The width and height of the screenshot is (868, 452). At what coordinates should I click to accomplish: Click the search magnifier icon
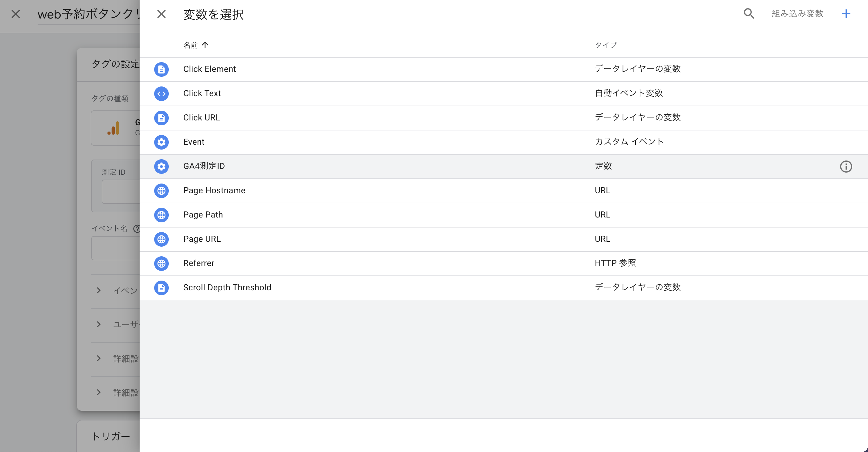tap(749, 13)
